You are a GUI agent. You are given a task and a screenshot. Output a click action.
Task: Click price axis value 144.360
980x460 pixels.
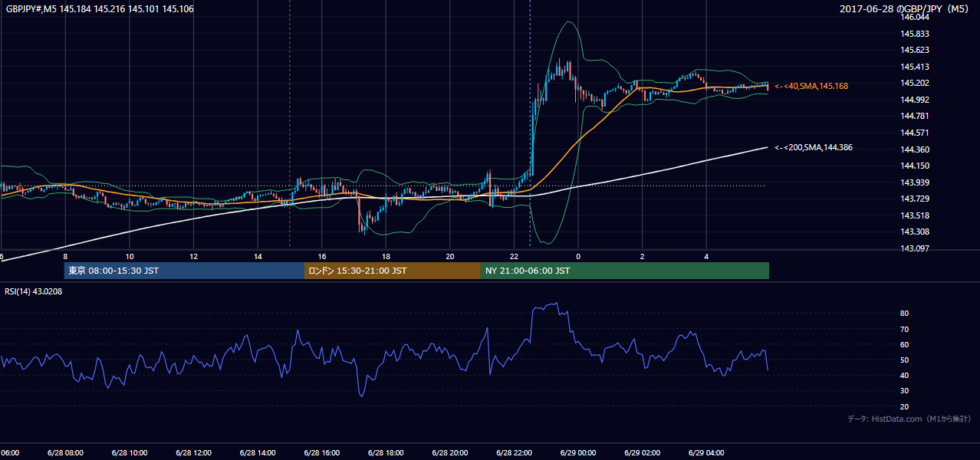click(x=916, y=149)
